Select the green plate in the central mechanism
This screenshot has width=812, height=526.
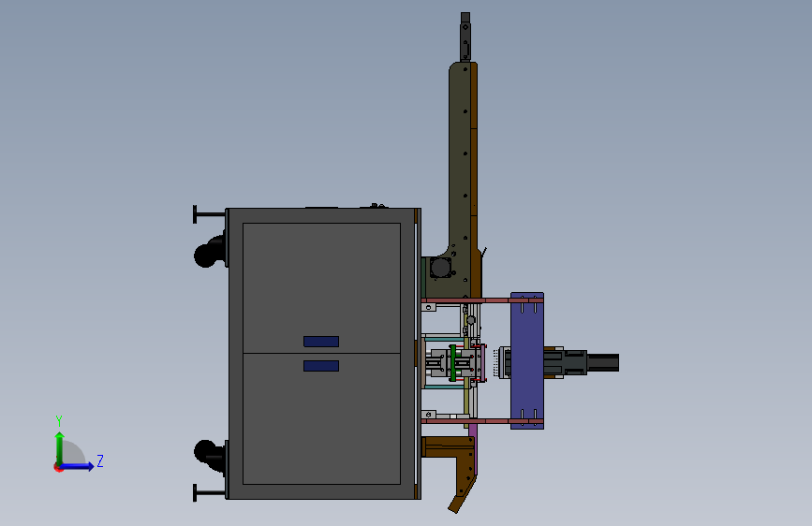point(453,363)
